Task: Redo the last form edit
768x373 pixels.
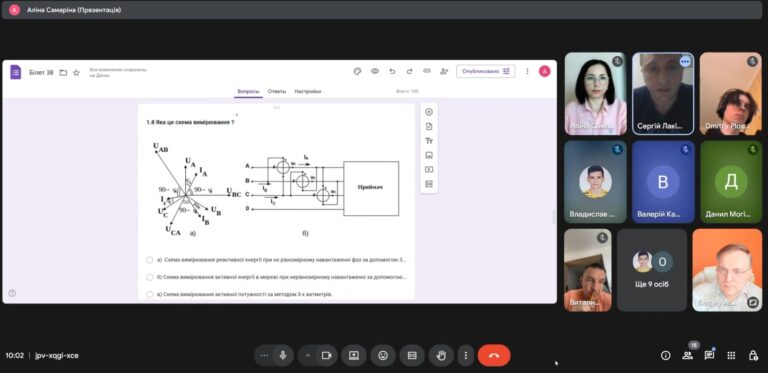Action: click(x=409, y=71)
